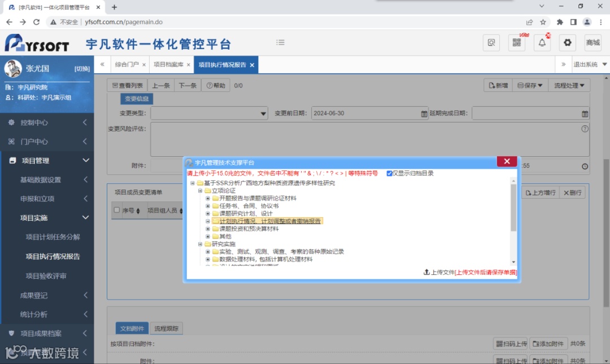
Task: Click 添加附件 for 按项目归档附件
Action: 548,344
